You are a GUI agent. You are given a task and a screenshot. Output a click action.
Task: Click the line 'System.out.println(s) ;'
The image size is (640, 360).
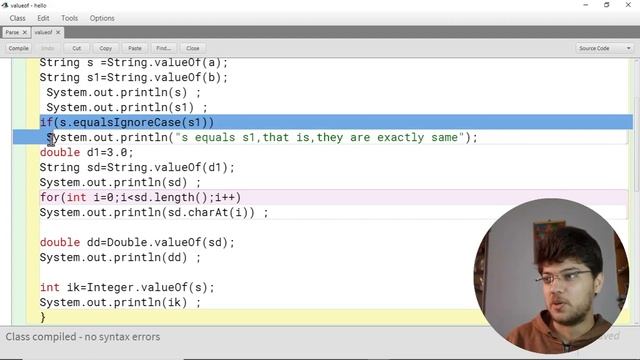pos(124,93)
